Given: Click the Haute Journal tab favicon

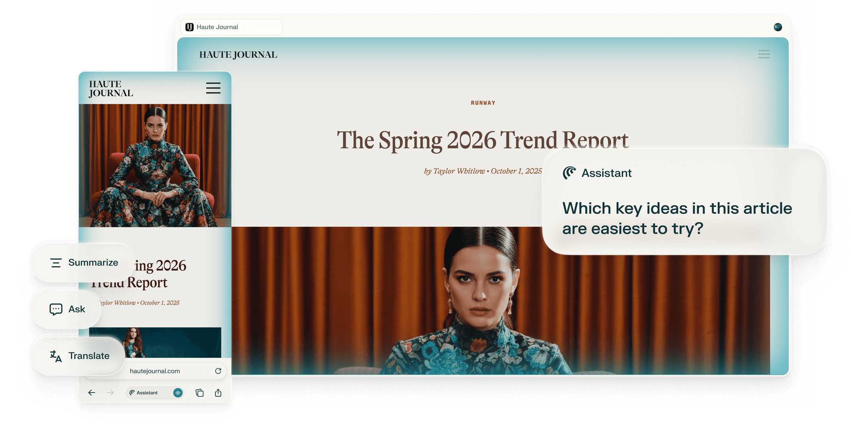Looking at the screenshot, I should tap(190, 27).
